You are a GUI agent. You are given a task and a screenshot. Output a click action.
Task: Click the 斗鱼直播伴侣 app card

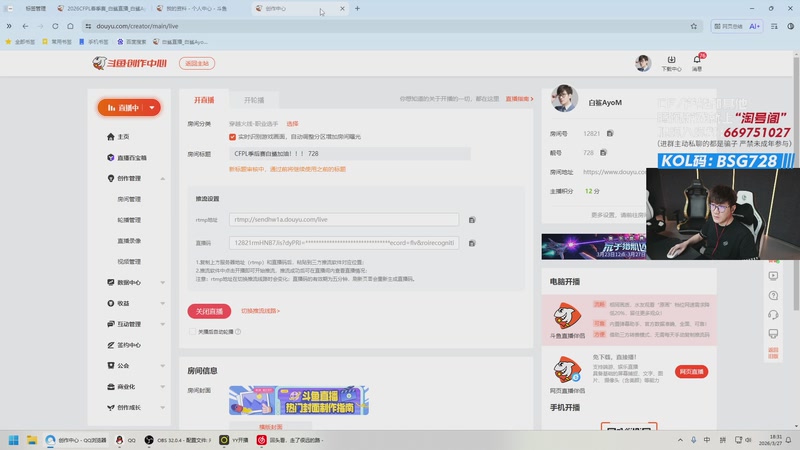tap(629, 320)
